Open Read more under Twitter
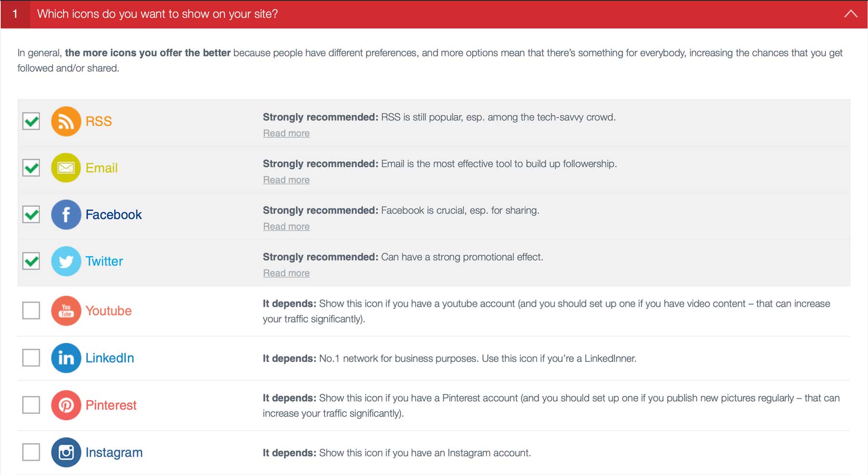The image size is (868, 475). [286, 273]
